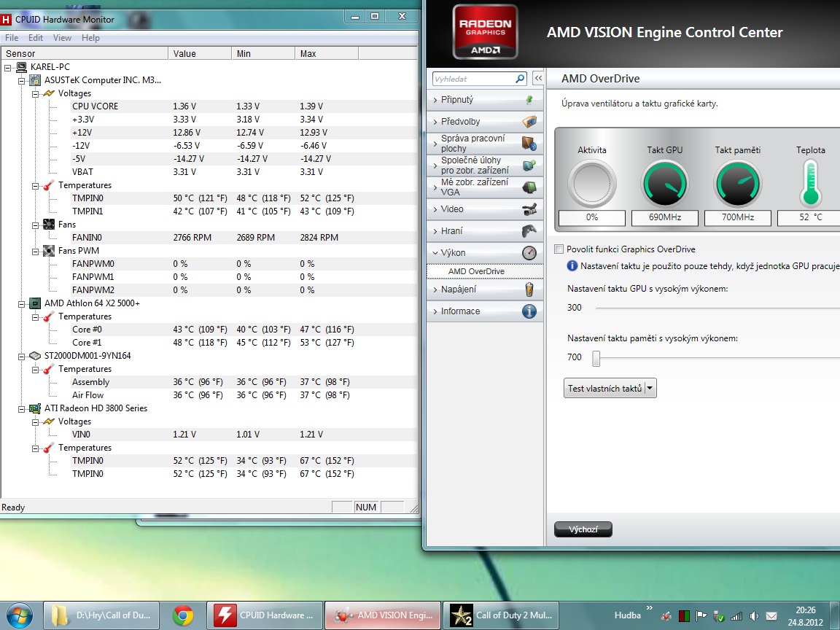Click the Společné úlohy pro zobr. zařízení icon

coord(529,166)
